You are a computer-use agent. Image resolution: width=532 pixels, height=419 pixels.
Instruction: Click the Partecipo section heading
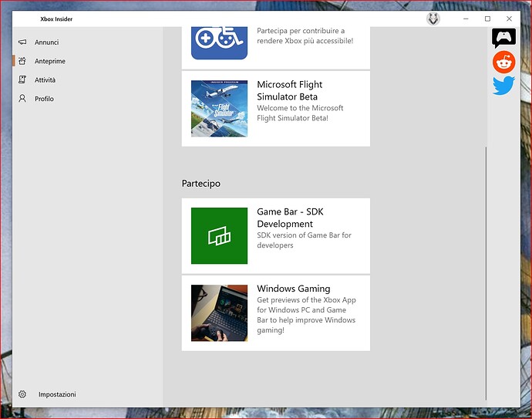201,184
